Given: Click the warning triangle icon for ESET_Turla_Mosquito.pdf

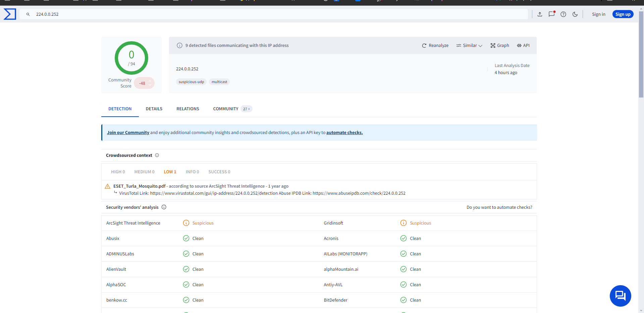Looking at the screenshot, I should pos(108,186).
